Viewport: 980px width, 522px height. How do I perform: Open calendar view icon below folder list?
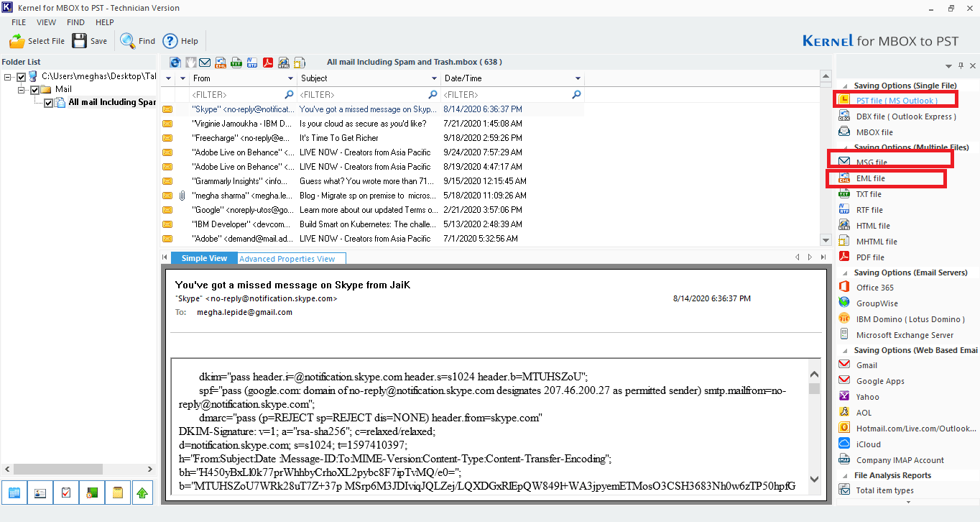point(14,493)
